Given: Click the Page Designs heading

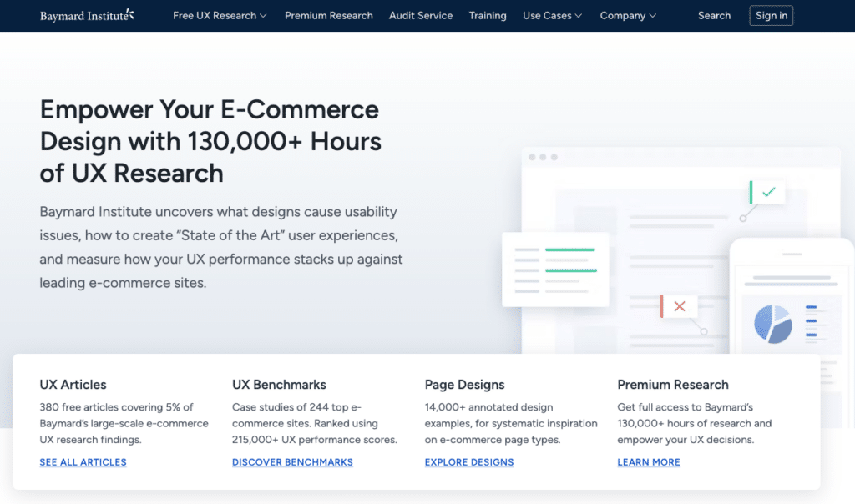Looking at the screenshot, I should 464,385.
